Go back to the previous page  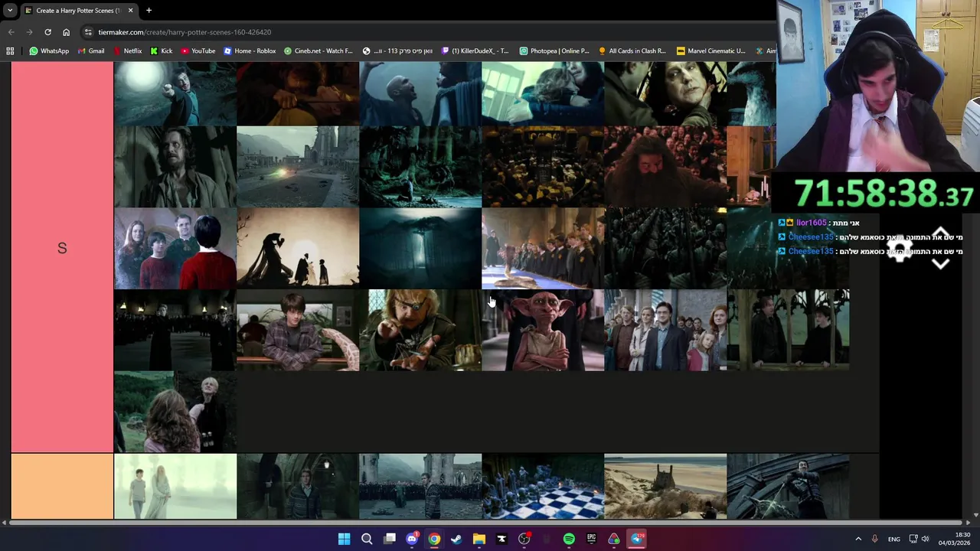pyautogui.click(x=11, y=32)
